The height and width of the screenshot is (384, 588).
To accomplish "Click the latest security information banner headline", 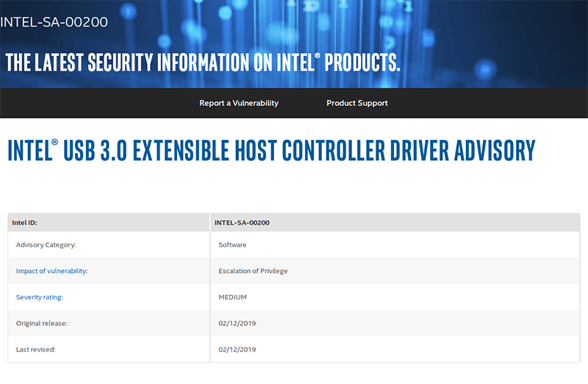I will (203, 63).
